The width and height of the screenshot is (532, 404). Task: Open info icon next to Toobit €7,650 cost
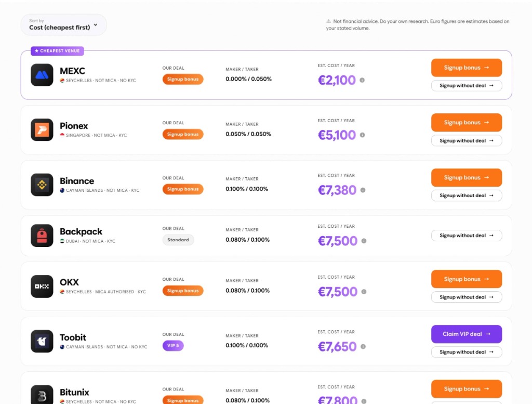363,347
